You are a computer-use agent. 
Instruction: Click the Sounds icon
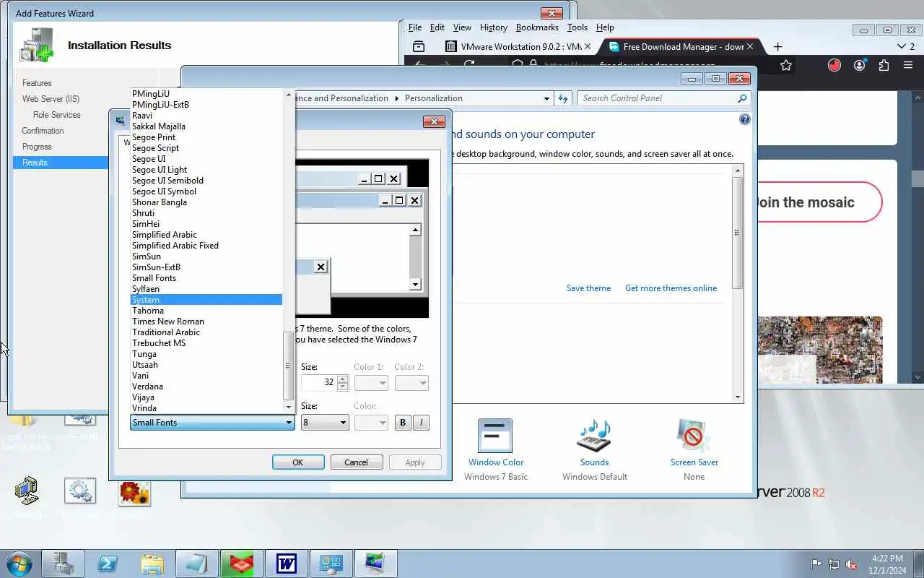594,437
